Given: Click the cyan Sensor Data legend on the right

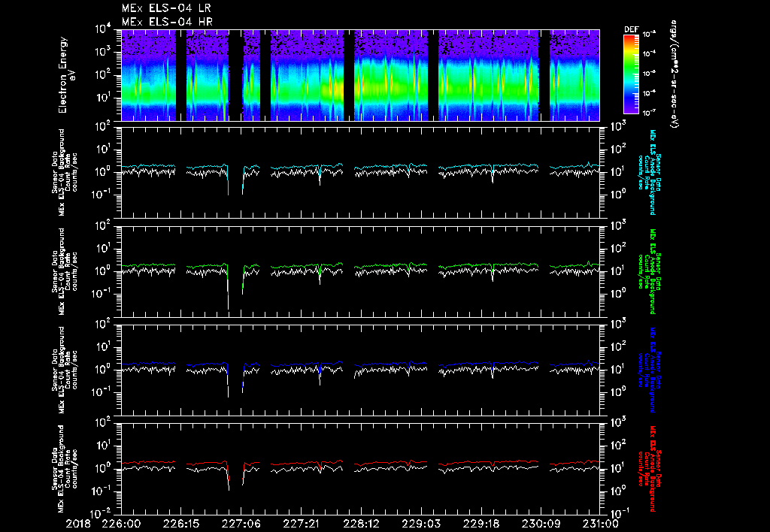Looking at the screenshot, I should click(649, 172).
